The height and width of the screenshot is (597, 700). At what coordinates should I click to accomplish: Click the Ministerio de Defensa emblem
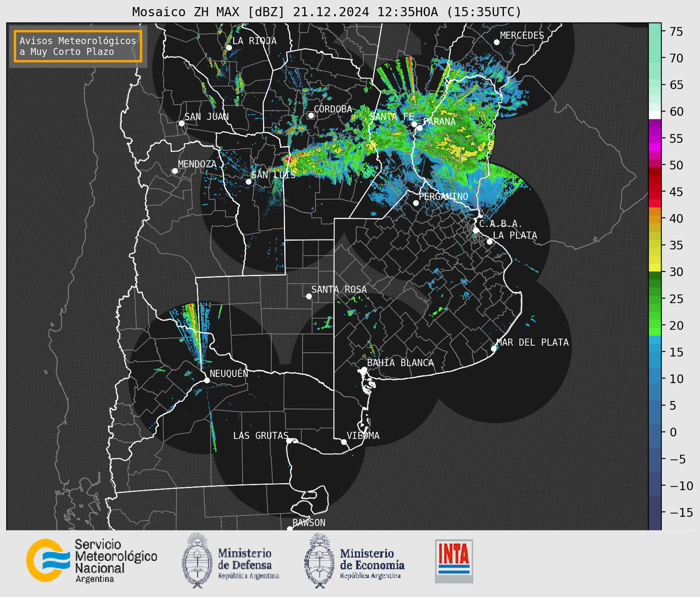[198, 560]
